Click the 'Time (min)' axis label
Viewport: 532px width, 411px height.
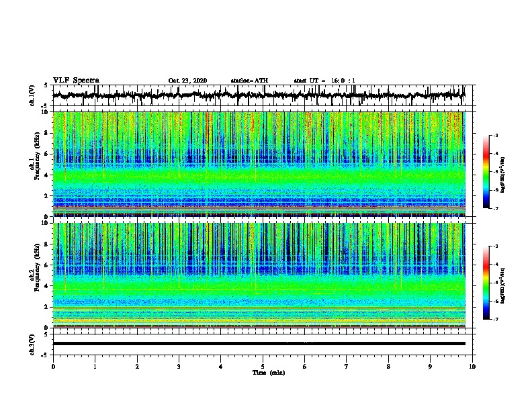[269, 373]
